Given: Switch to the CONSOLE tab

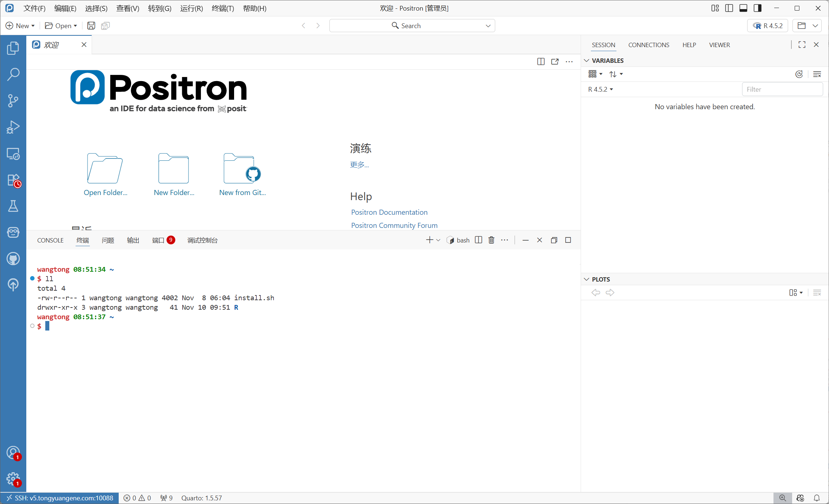Looking at the screenshot, I should [x=50, y=240].
